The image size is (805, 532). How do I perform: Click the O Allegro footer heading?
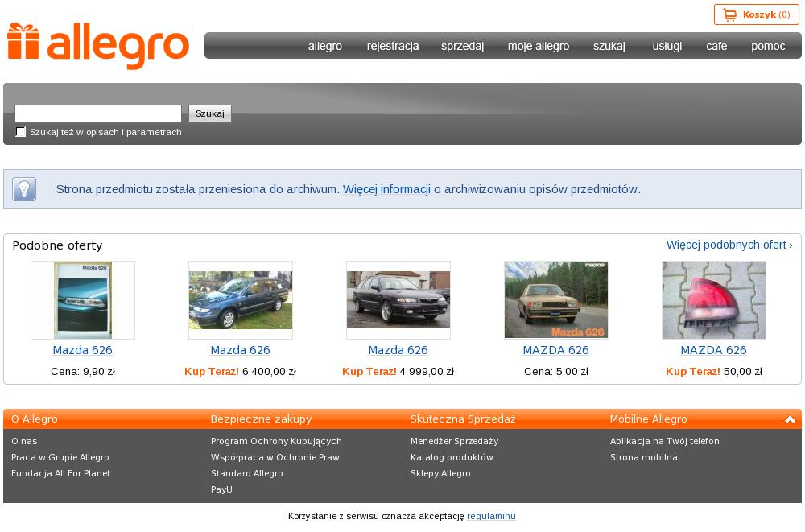coord(35,419)
